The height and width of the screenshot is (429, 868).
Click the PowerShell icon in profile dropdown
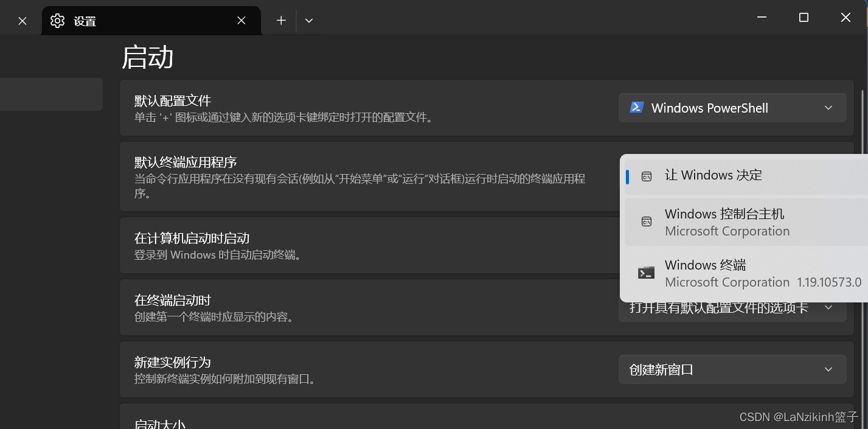[636, 108]
